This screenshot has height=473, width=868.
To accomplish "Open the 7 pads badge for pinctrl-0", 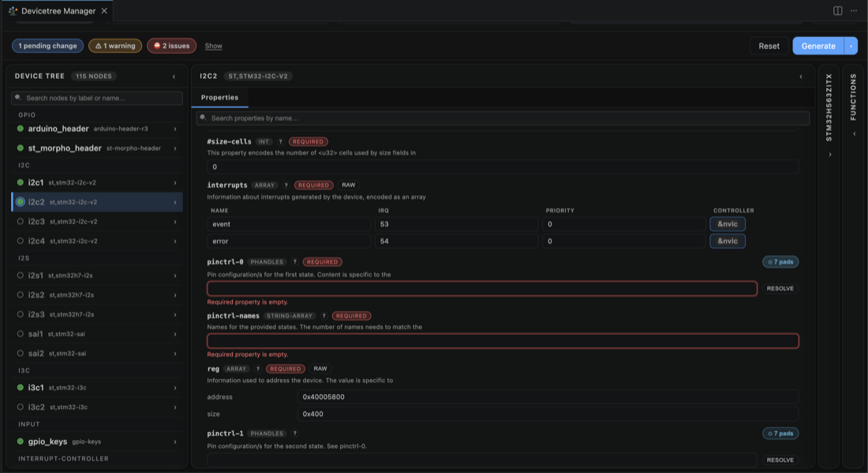I will pos(780,262).
